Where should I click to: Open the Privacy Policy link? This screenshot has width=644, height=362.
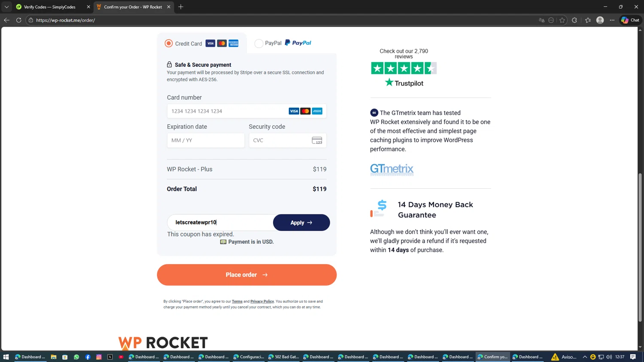pos(262,302)
